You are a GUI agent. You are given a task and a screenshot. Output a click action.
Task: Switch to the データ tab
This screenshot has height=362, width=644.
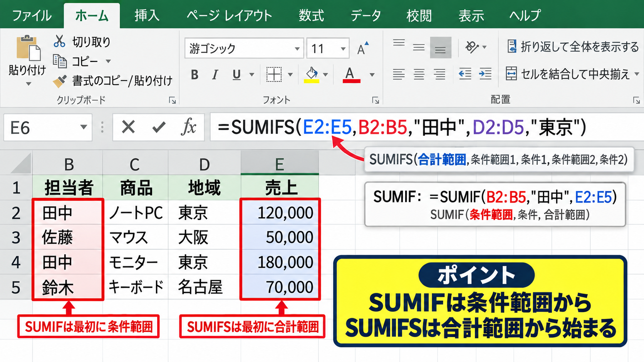coord(366,16)
